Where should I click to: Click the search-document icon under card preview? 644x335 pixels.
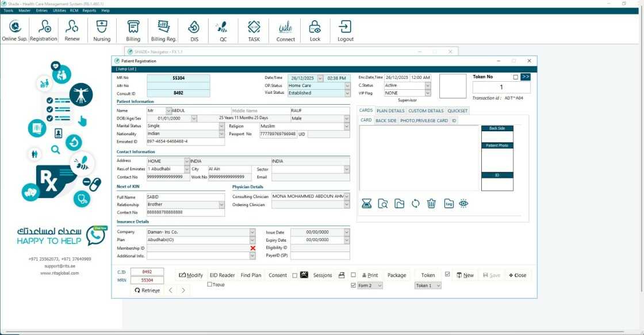click(x=383, y=203)
